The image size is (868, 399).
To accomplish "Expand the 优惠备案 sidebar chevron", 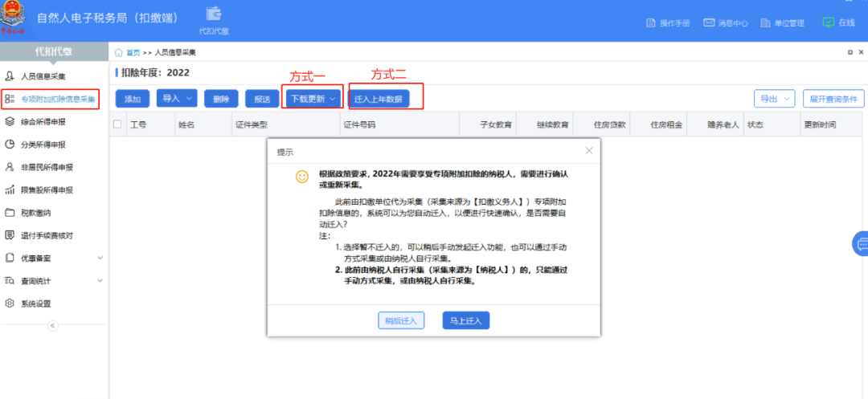I will (x=100, y=258).
